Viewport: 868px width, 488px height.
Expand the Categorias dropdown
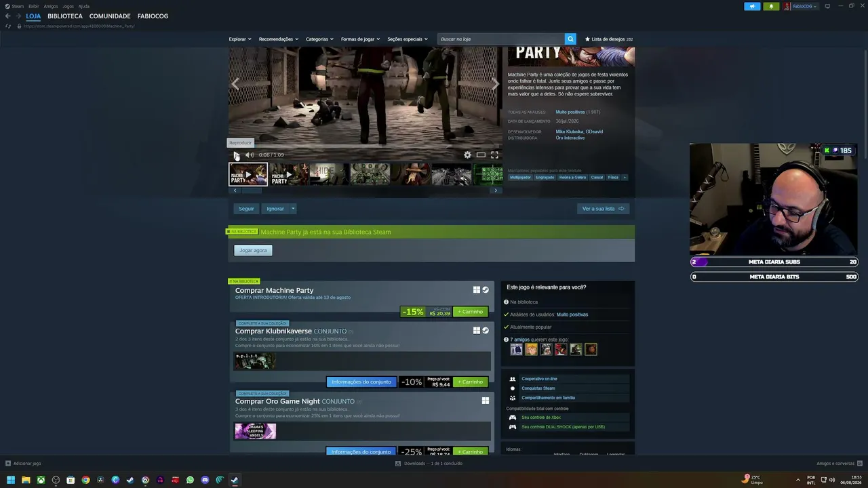tap(319, 39)
